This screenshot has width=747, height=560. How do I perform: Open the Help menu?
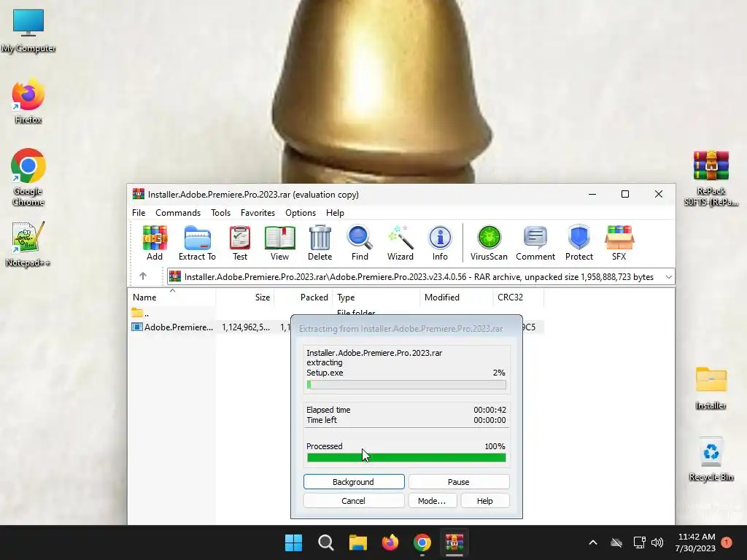335,213
